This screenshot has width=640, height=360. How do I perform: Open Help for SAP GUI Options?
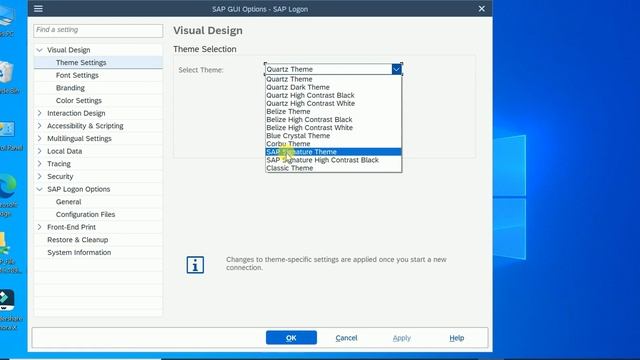(x=456, y=338)
